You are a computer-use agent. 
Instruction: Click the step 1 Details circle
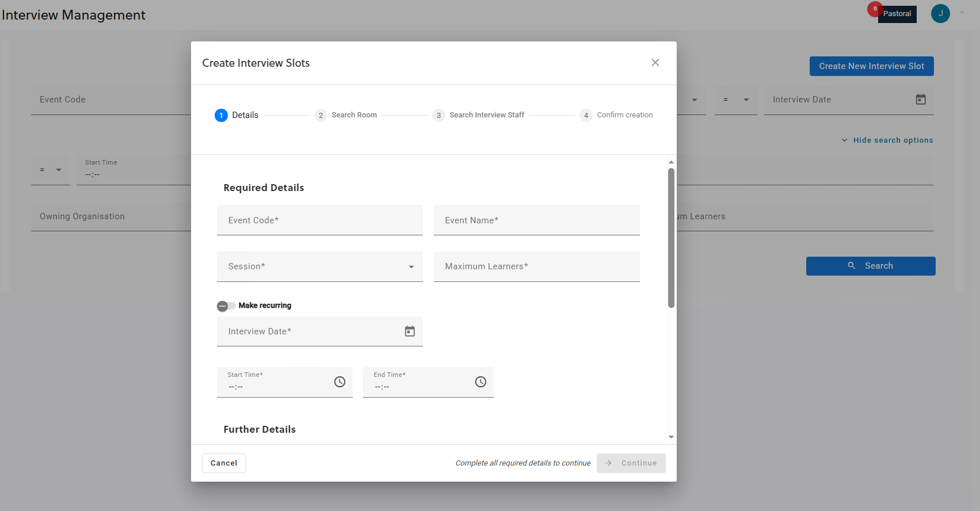(x=221, y=116)
